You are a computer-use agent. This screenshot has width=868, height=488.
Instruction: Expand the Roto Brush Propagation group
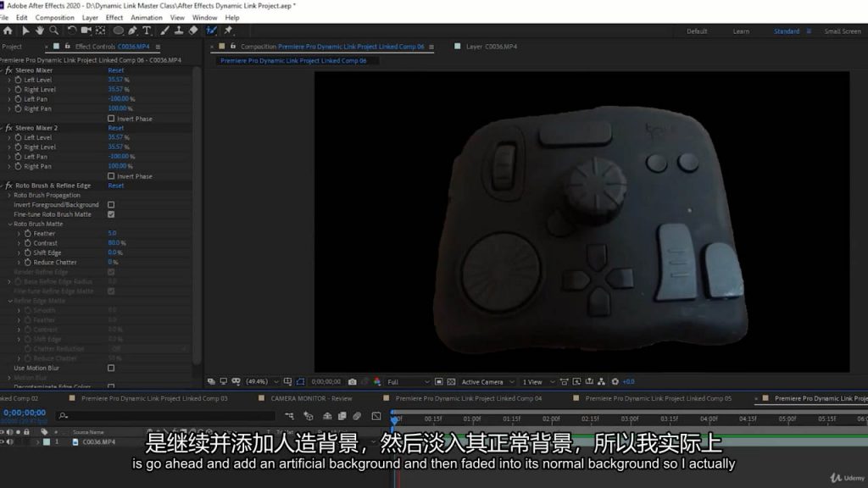click(x=9, y=196)
